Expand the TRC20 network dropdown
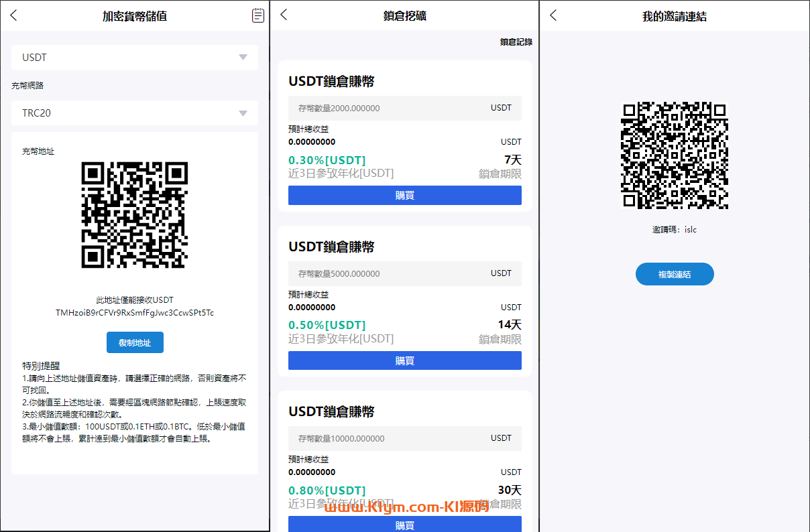 tap(135, 113)
